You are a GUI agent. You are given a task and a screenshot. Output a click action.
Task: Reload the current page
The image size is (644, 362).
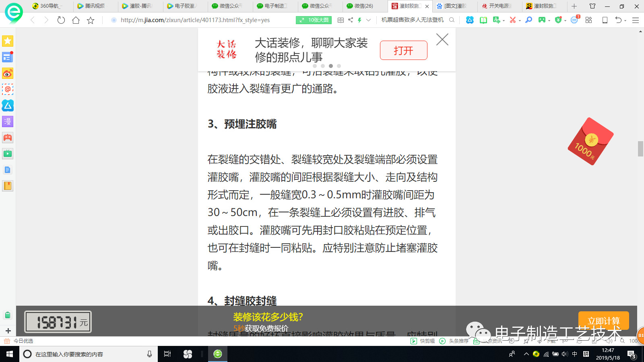click(61, 20)
